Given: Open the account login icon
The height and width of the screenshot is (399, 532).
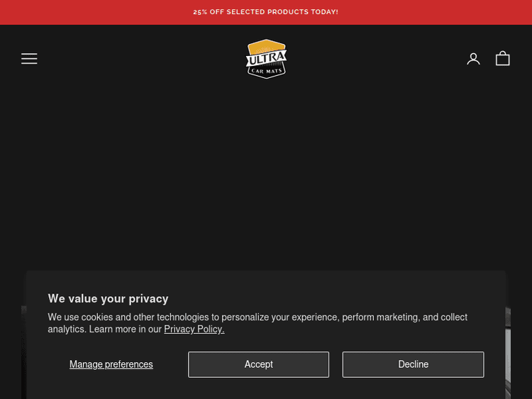Looking at the screenshot, I should point(473,59).
